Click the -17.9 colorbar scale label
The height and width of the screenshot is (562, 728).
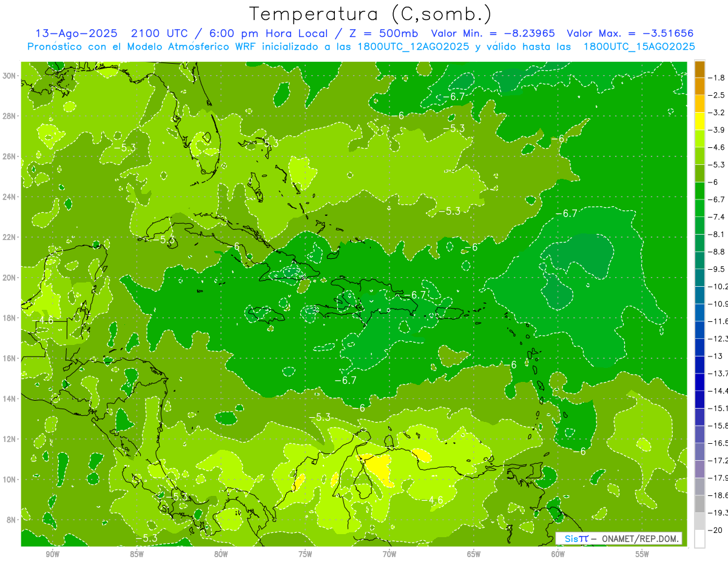tap(719, 477)
